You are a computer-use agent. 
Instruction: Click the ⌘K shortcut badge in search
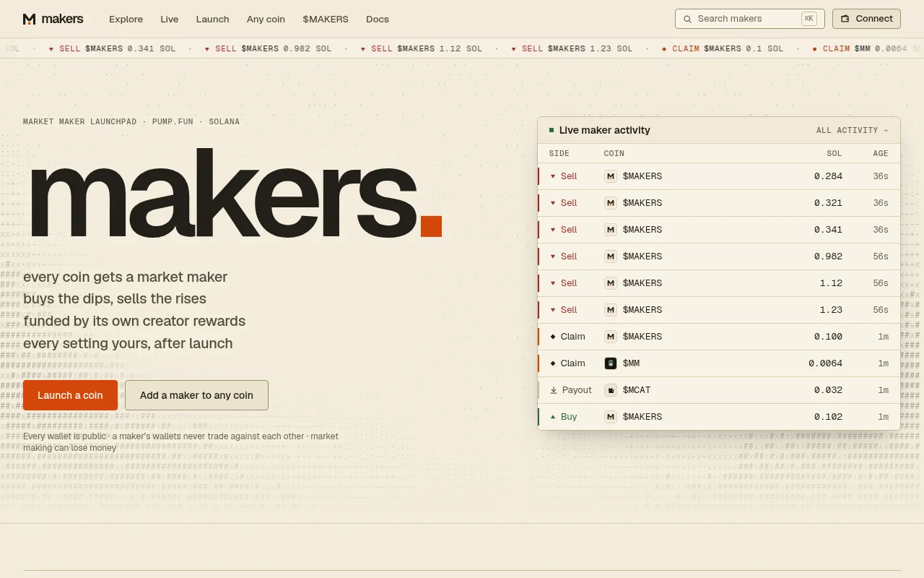[808, 19]
